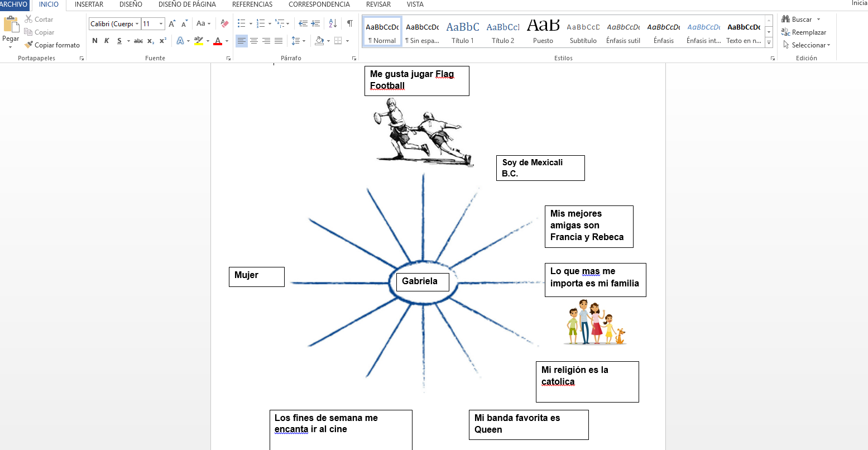
Task: Switch to the INSERTAR tab
Action: 89,4
